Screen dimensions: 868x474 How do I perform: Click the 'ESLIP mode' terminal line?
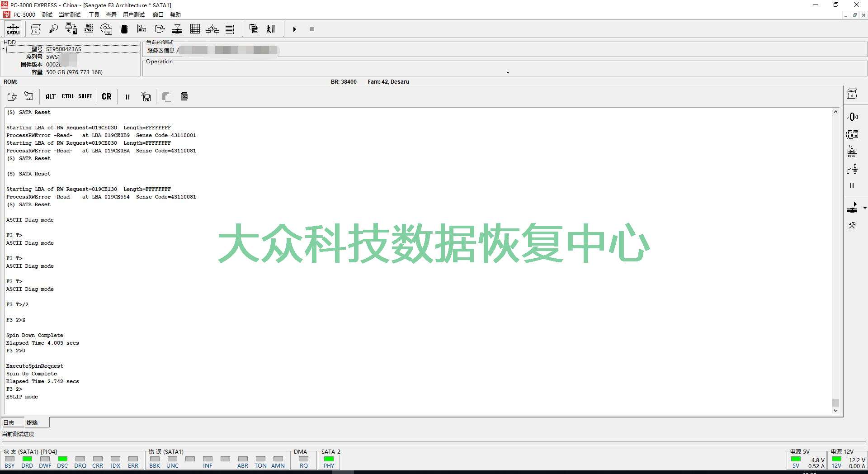coord(22,397)
